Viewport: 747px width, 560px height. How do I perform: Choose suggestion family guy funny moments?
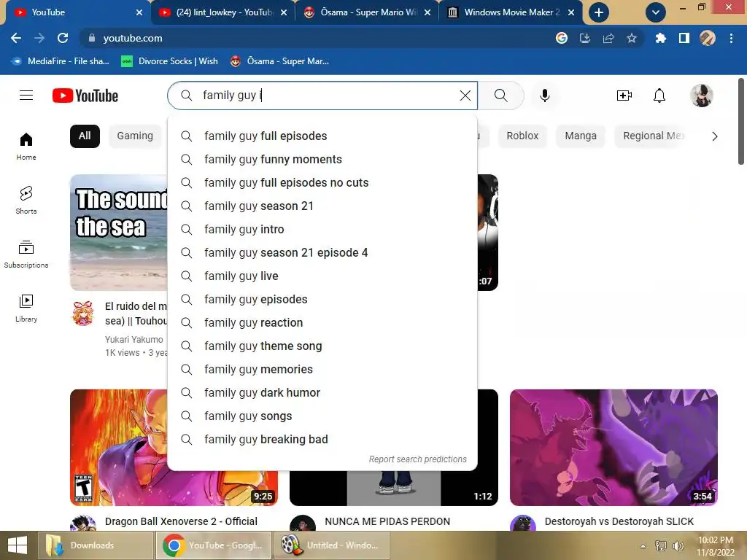click(x=322, y=160)
